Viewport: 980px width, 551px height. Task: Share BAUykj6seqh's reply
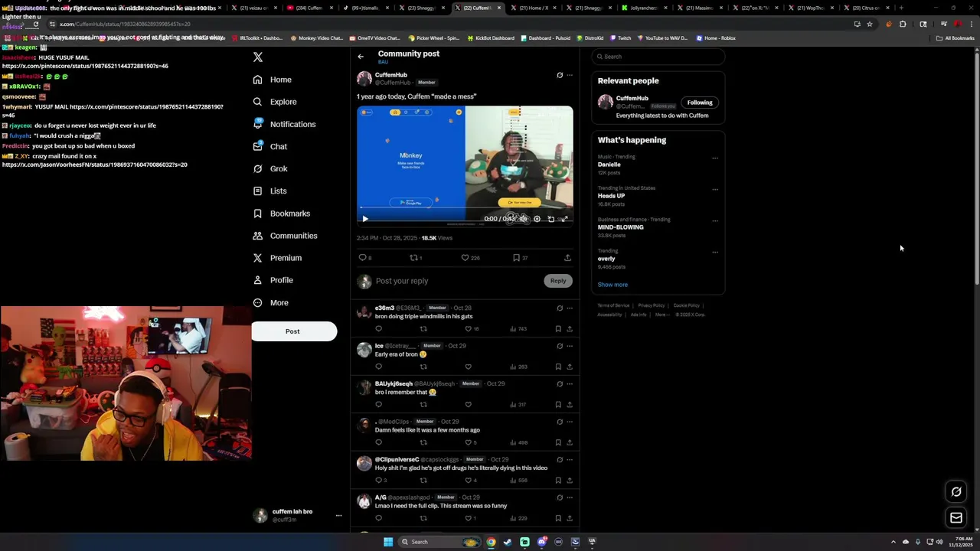pos(570,405)
